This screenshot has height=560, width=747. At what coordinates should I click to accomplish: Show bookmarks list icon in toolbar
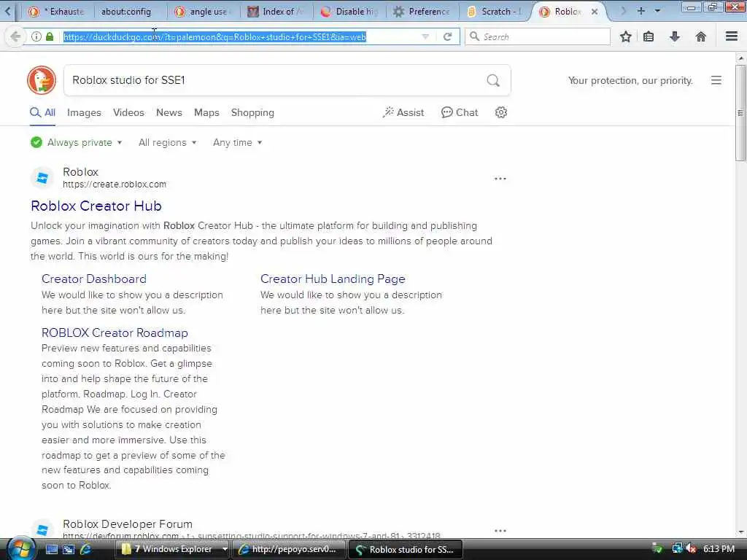pos(649,36)
